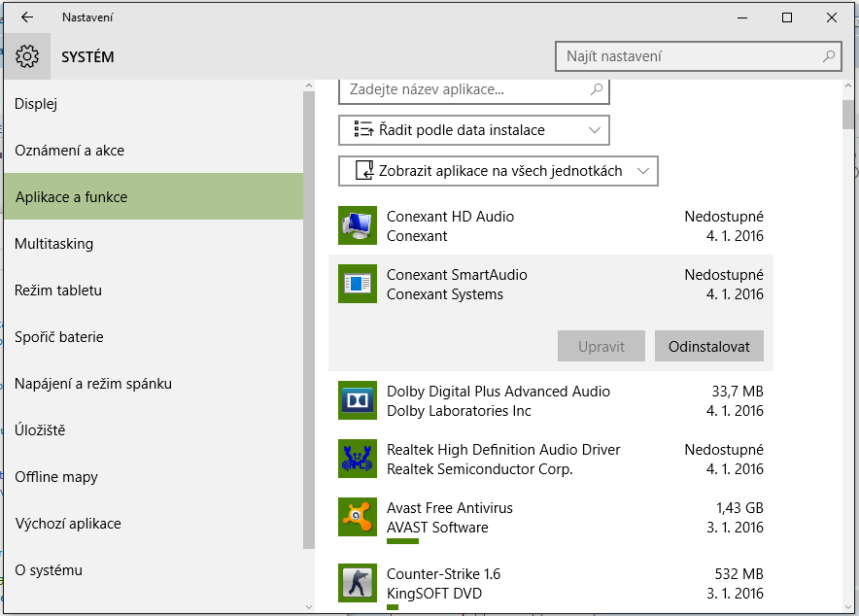Click the back arrow in title bar

(27, 17)
